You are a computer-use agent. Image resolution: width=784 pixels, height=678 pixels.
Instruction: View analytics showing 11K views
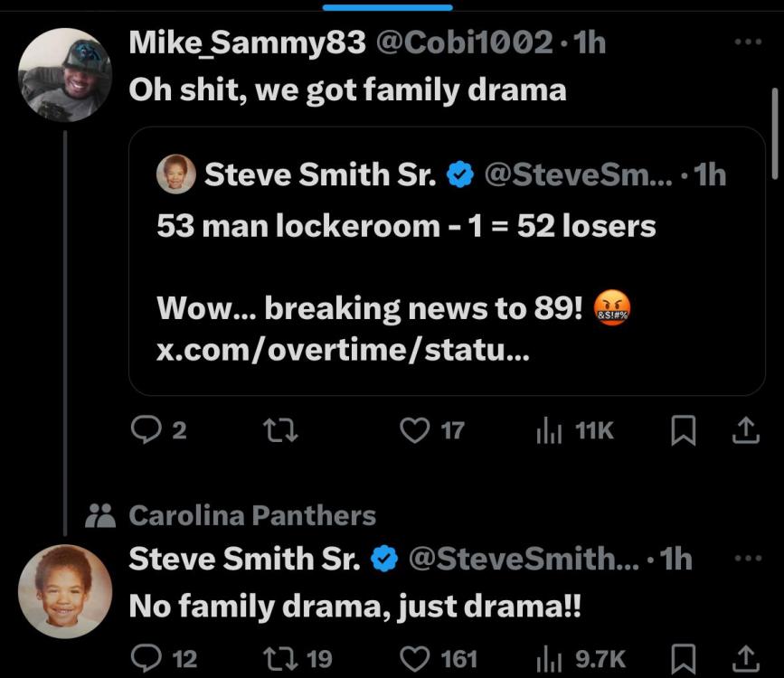pyautogui.click(x=549, y=431)
